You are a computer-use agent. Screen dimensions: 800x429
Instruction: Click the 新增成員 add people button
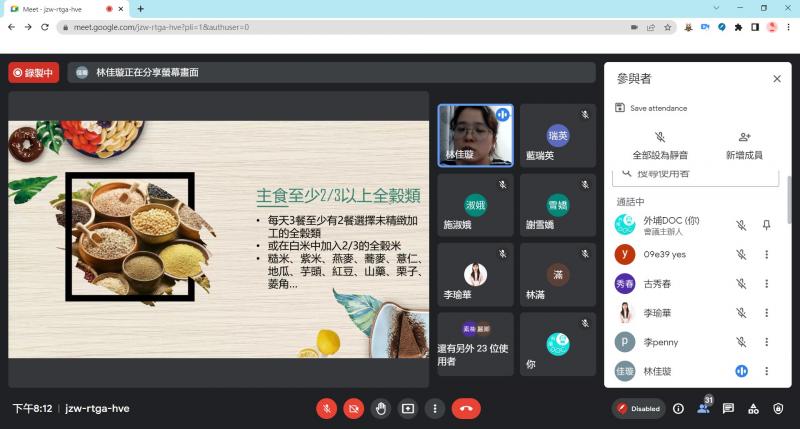click(743, 145)
